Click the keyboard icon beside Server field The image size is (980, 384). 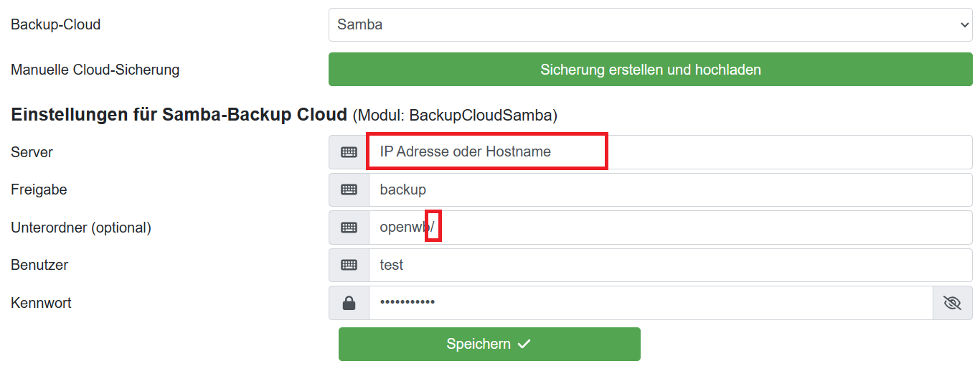[349, 152]
